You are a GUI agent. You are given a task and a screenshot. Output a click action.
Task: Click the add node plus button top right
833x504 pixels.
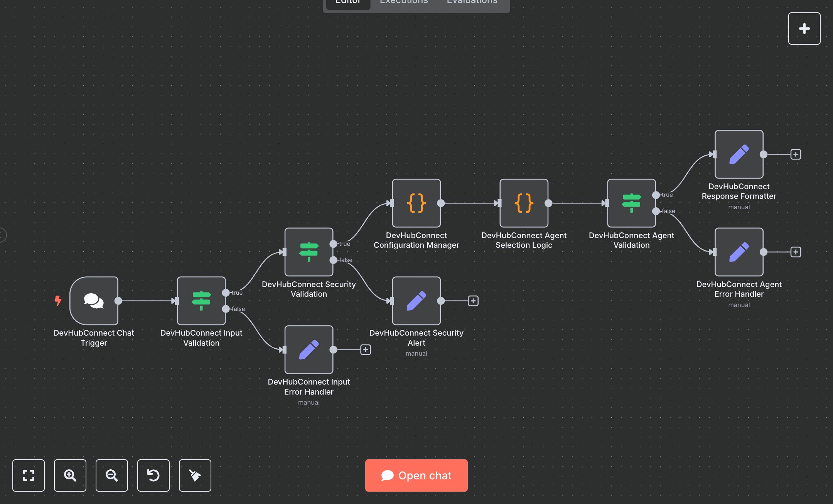[x=804, y=28]
